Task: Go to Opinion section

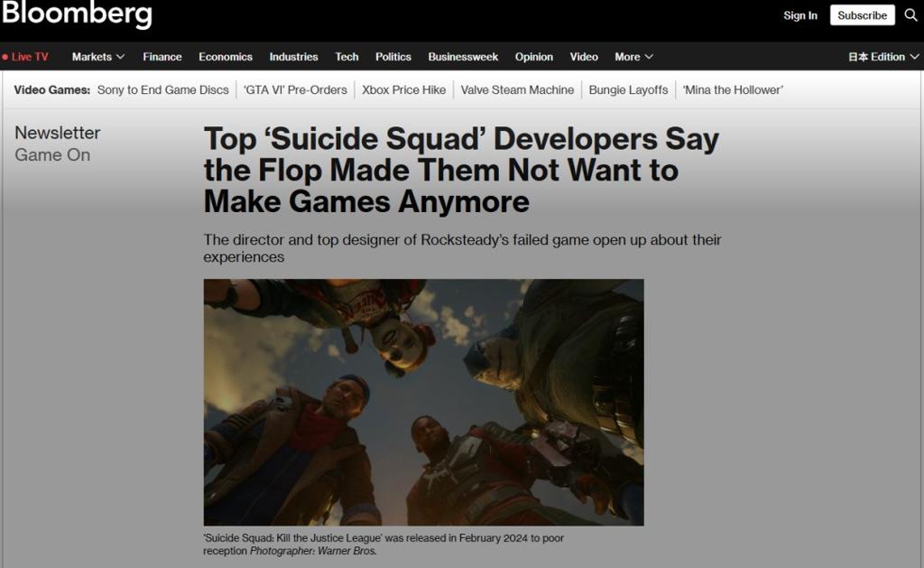Action: coord(534,57)
